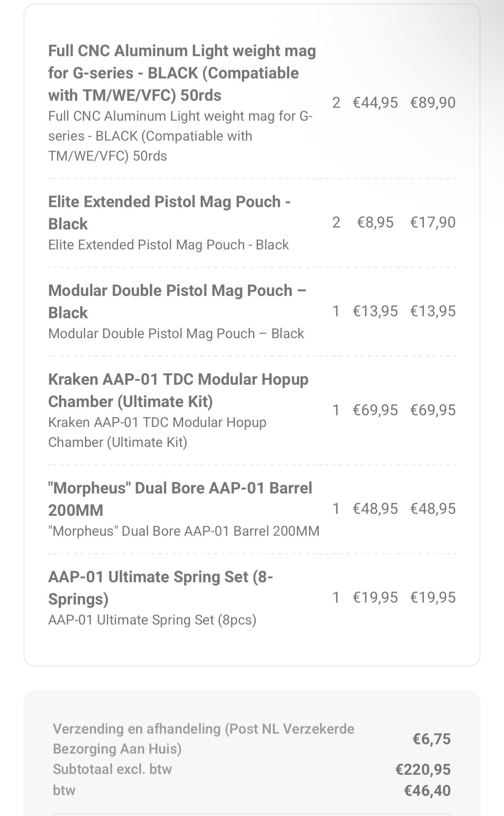
Task: Click the €19,95 line total for Spring Set
Action: pyautogui.click(x=433, y=597)
